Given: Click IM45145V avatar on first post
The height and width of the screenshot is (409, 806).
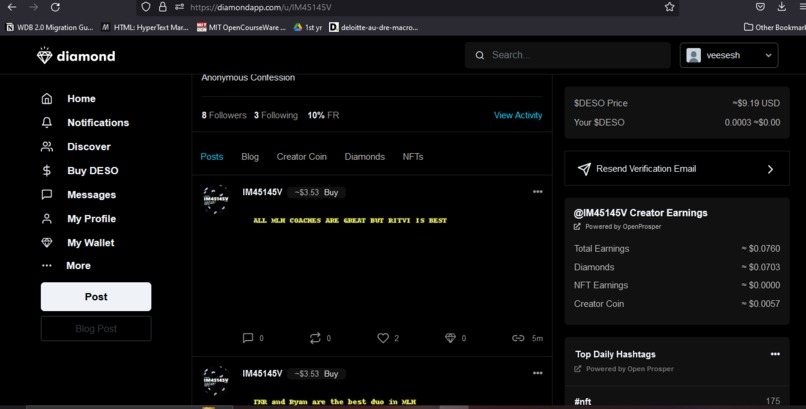Looking at the screenshot, I should [x=216, y=198].
